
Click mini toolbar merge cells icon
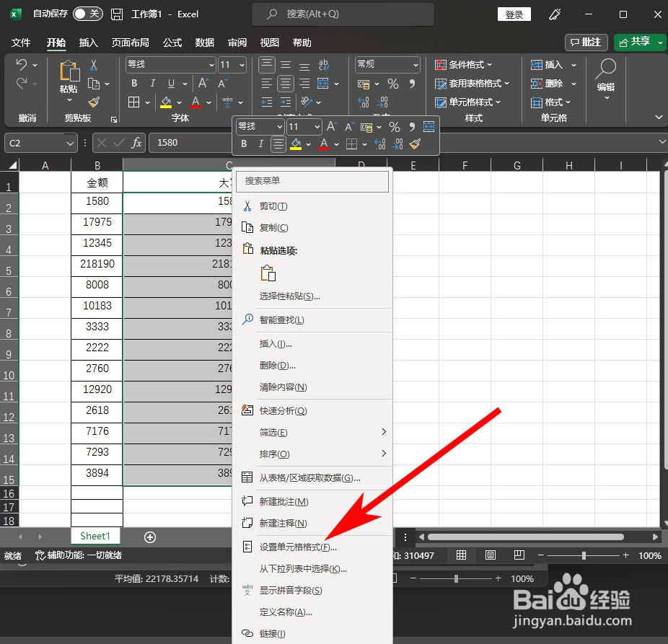coord(429,126)
